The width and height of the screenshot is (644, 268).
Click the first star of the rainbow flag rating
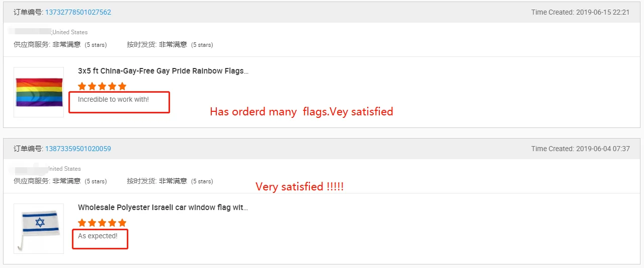[83, 86]
